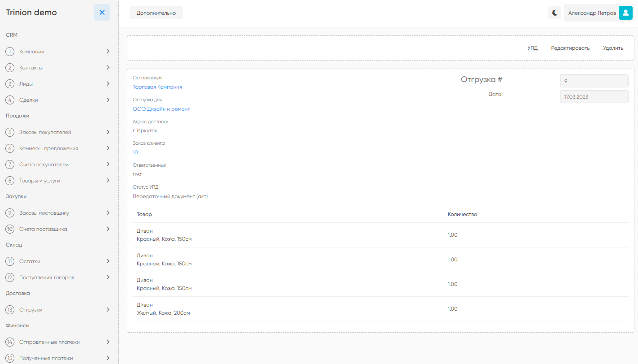Click circle icon 12 next to Поступления товаров

point(10,277)
